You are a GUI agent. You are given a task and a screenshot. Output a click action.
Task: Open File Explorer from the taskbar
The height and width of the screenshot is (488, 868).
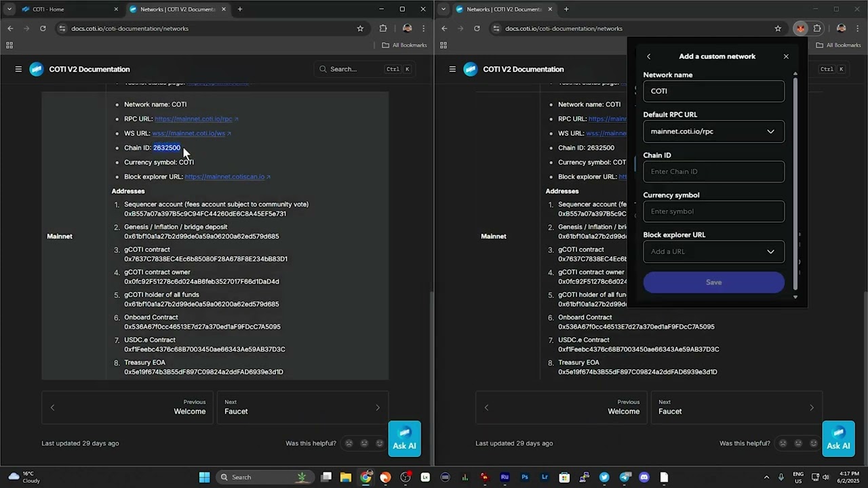point(346,477)
